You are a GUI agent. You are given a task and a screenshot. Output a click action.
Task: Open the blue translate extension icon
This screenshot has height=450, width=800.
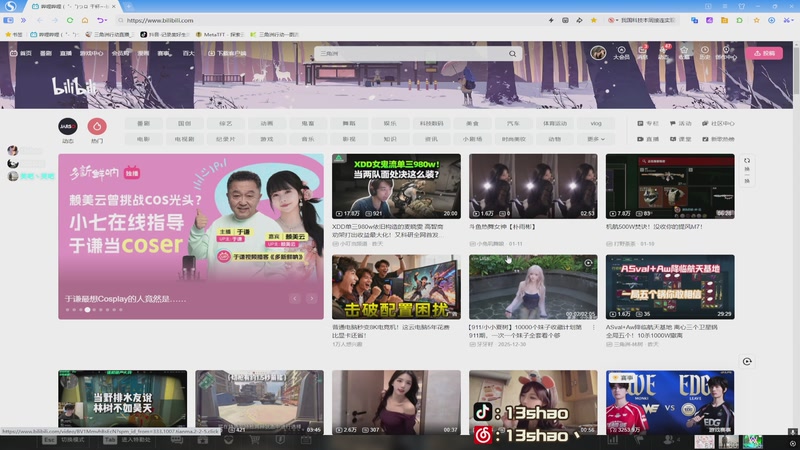pyautogui.click(x=694, y=20)
